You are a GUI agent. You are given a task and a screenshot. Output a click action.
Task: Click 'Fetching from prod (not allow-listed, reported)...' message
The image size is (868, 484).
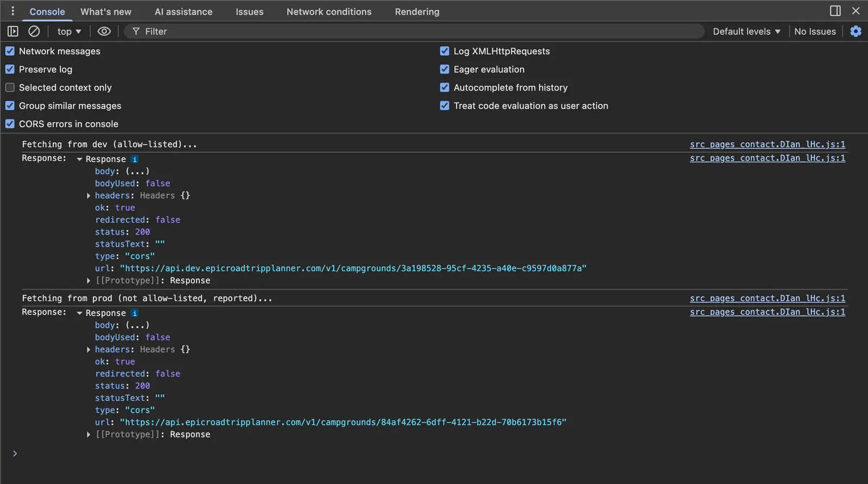[x=147, y=298]
